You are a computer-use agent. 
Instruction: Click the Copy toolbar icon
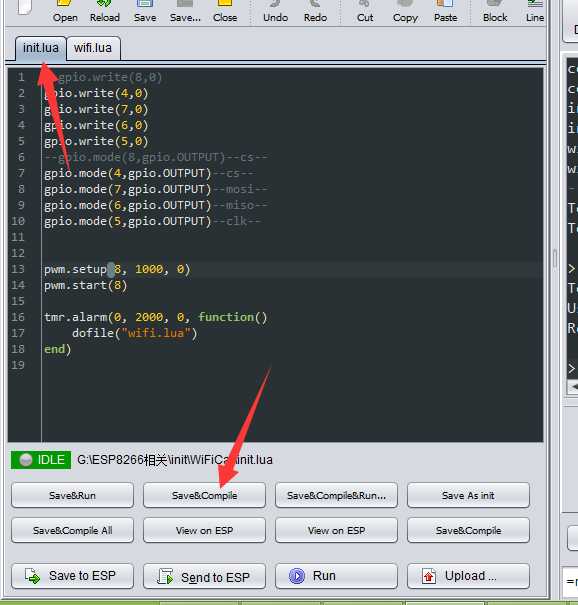(405, 12)
